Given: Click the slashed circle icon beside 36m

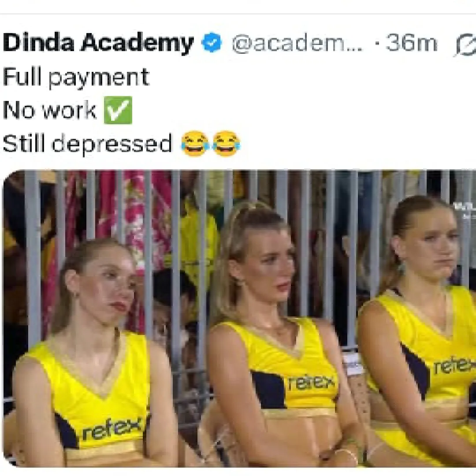Looking at the screenshot, I should pyautogui.click(x=466, y=46).
